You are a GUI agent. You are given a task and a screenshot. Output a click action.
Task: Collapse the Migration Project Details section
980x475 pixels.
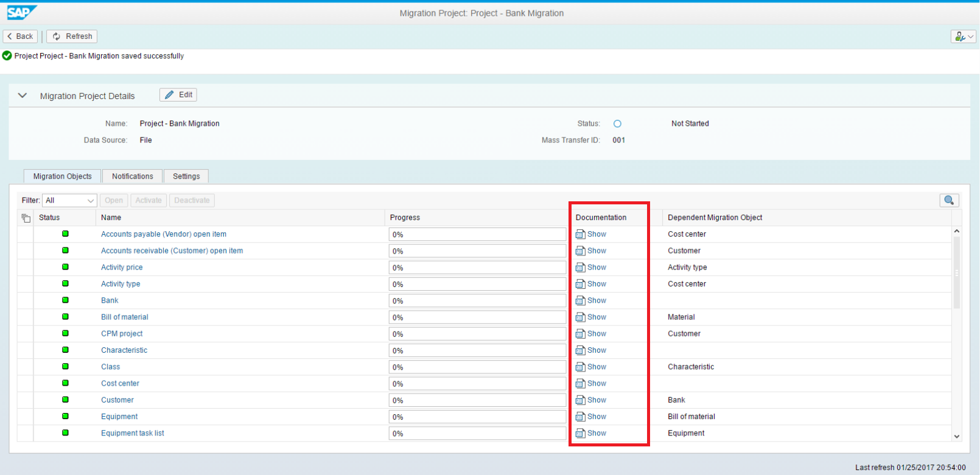click(x=23, y=95)
